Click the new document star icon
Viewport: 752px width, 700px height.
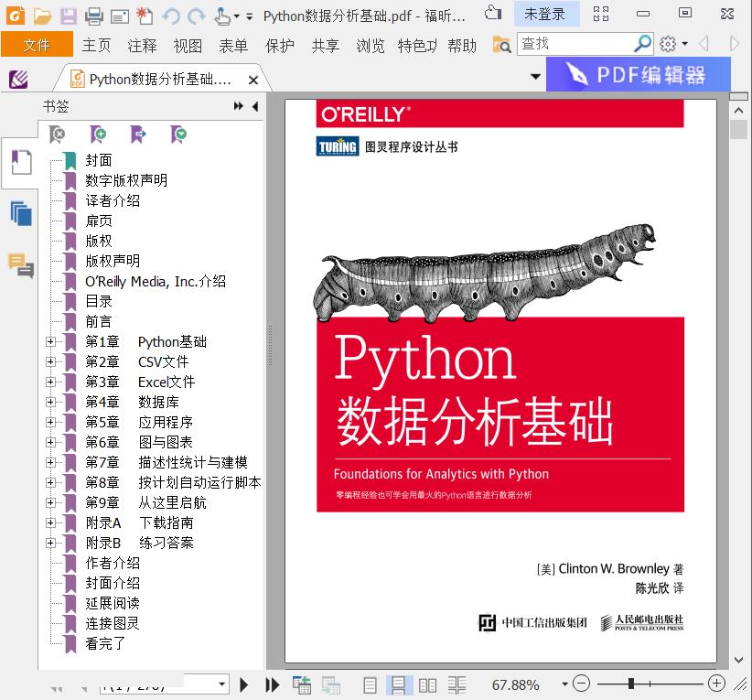coord(145,16)
